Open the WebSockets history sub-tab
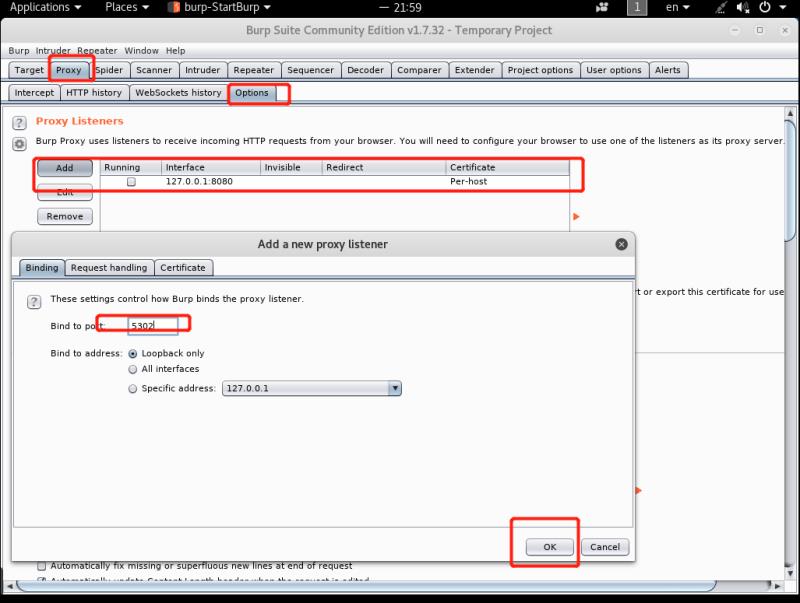Viewport: 800px width, 603px height. point(179,93)
